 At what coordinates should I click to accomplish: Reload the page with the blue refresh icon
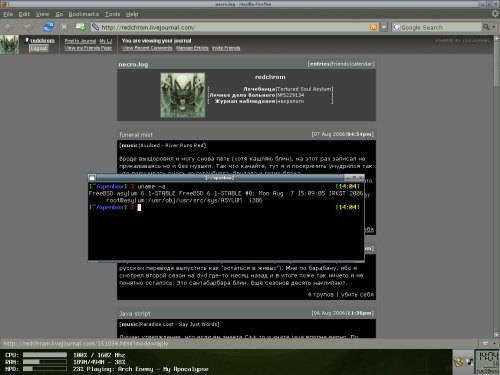coord(48,27)
